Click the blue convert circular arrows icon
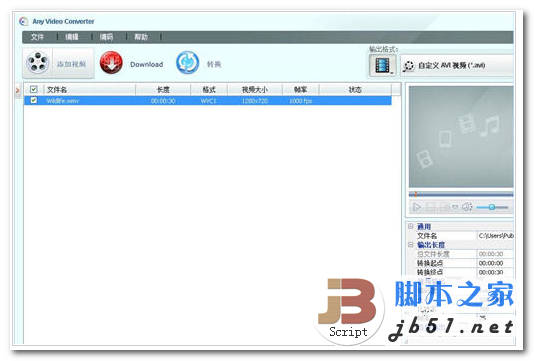The height and width of the screenshot is (361, 534). [x=187, y=63]
